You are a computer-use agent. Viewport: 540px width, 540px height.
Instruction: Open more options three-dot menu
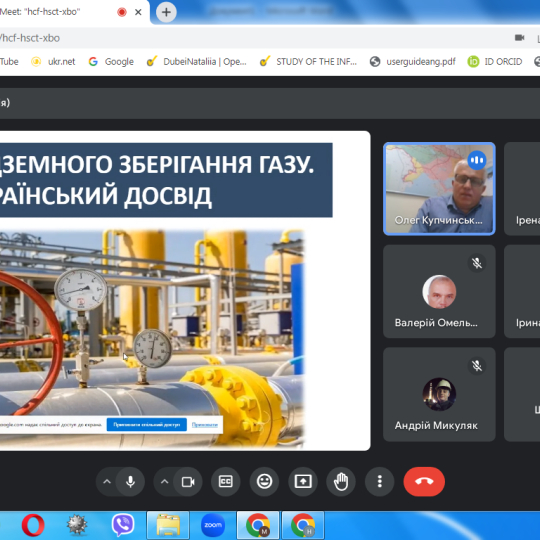380,481
